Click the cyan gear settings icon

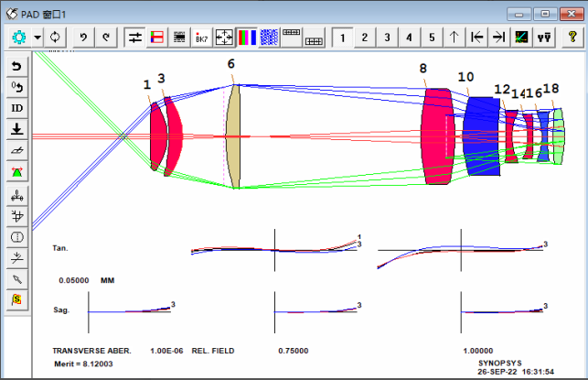click(x=19, y=38)
